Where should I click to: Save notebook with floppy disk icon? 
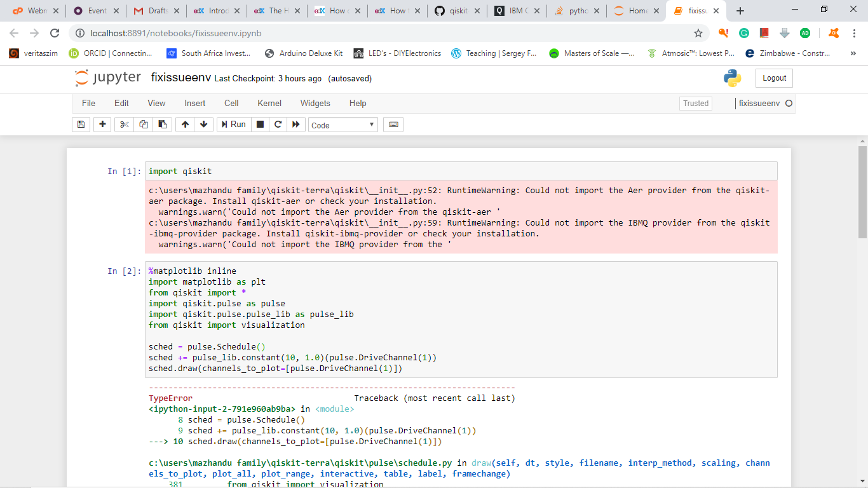click(x=81, y=125)
